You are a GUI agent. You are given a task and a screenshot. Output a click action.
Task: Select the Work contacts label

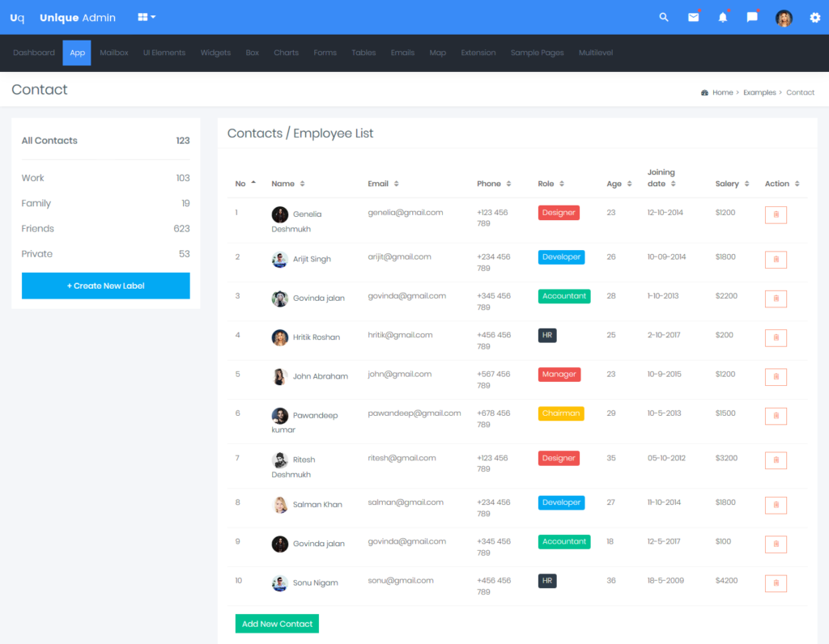click(x=32, y=177)
